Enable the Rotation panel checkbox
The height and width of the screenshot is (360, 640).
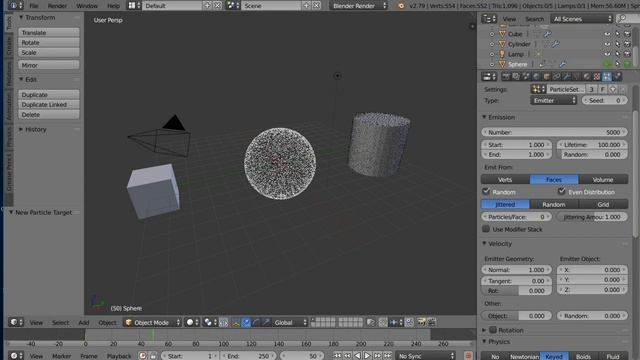493,330
